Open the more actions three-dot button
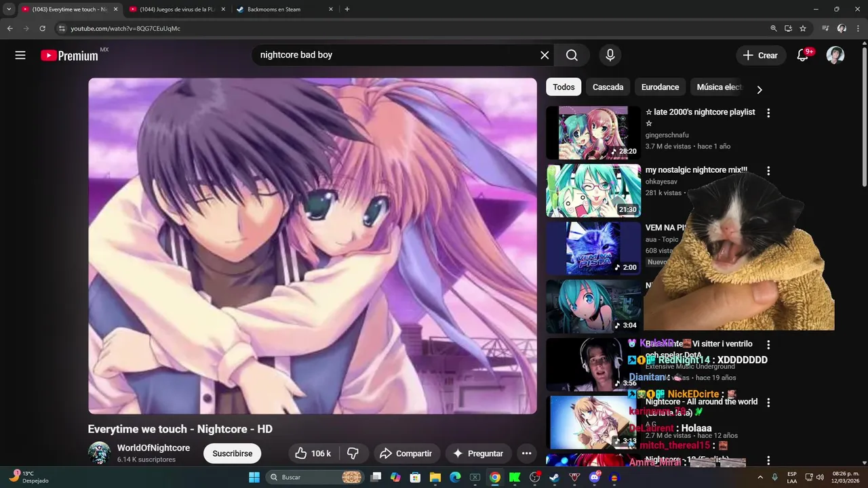Viewport: 868px width, 488px height. (526, 453)
